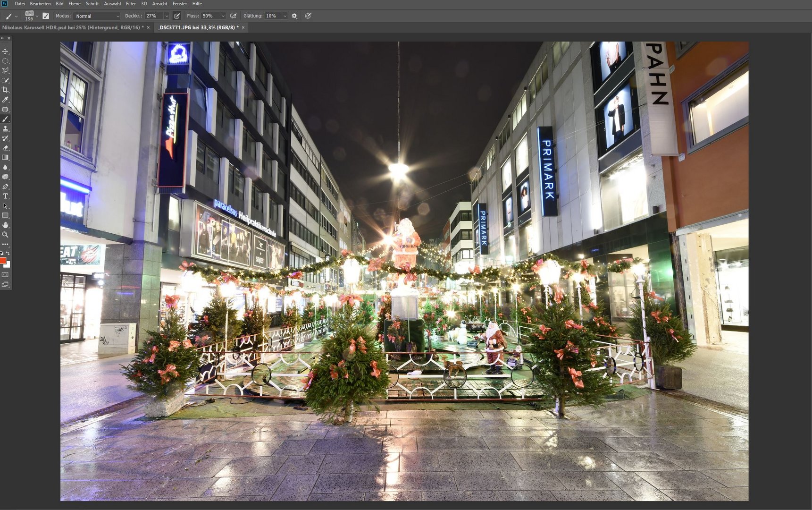Open the Fenster menu
The height and width of the screenshot is (510, 812).
click(x=180, y=4)
